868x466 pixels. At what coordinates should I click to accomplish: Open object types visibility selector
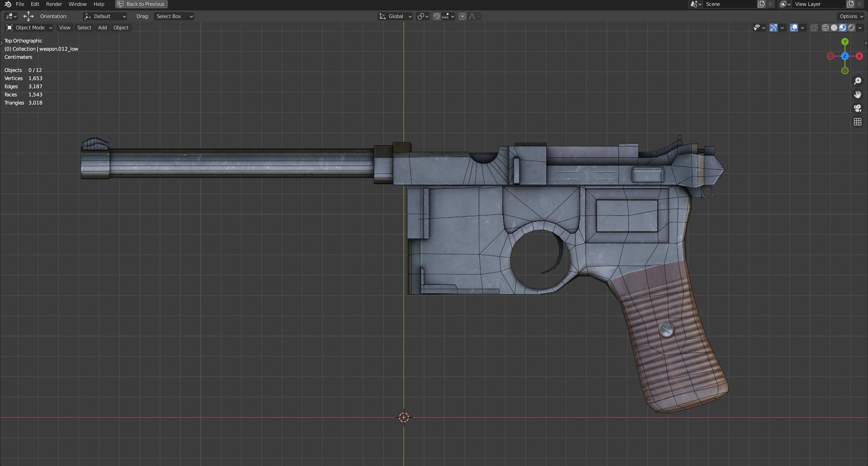(759, 28)
